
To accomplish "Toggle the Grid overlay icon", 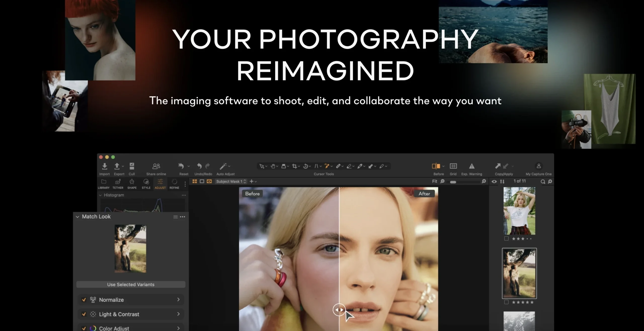I will pyautogui.click(x=453, y=166).
